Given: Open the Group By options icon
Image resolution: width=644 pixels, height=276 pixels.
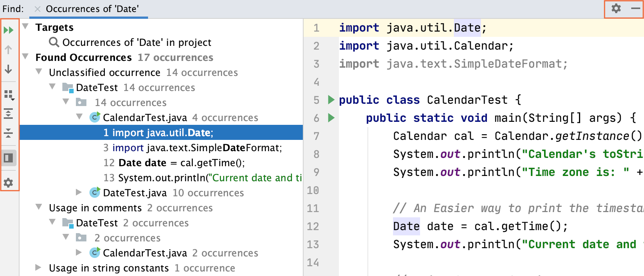Looking at the screenshot, I should pos(9,95).
